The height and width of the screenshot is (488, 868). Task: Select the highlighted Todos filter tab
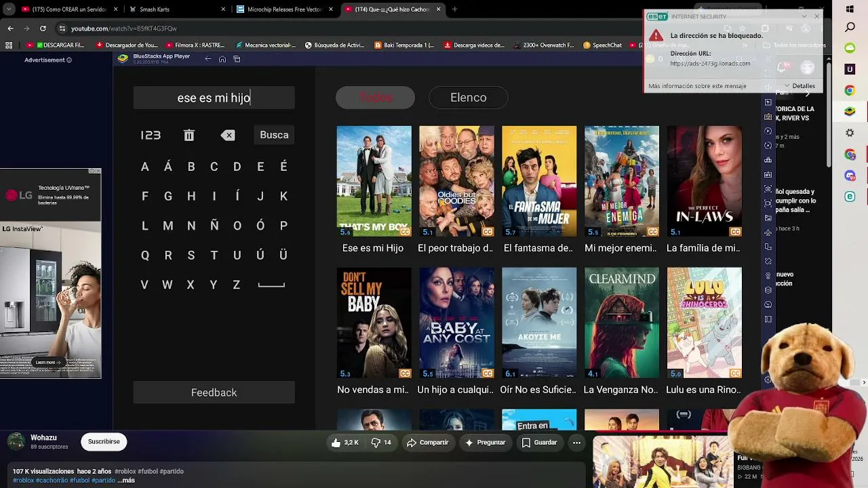coord(376,98)
